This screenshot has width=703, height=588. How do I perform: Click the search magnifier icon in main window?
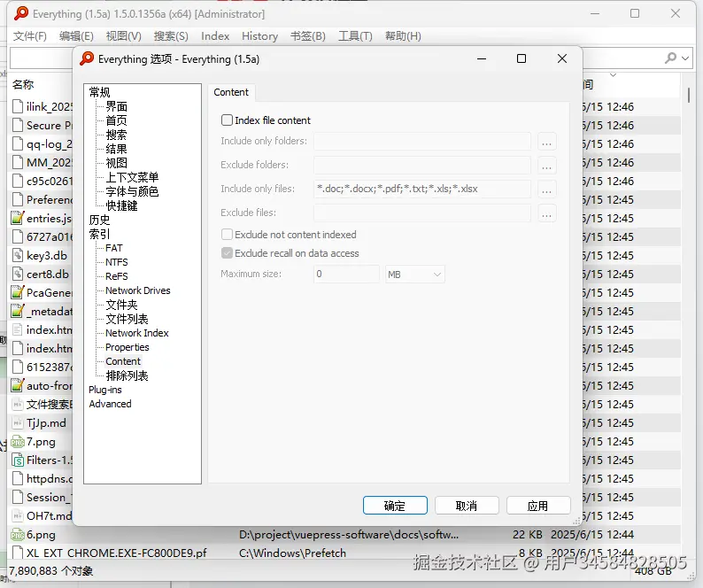(670, 58)
